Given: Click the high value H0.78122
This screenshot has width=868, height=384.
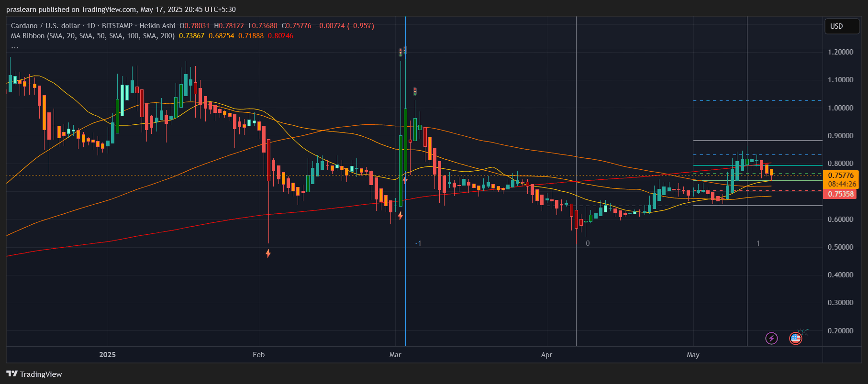Looking at the screenshot, I should 229,26.
